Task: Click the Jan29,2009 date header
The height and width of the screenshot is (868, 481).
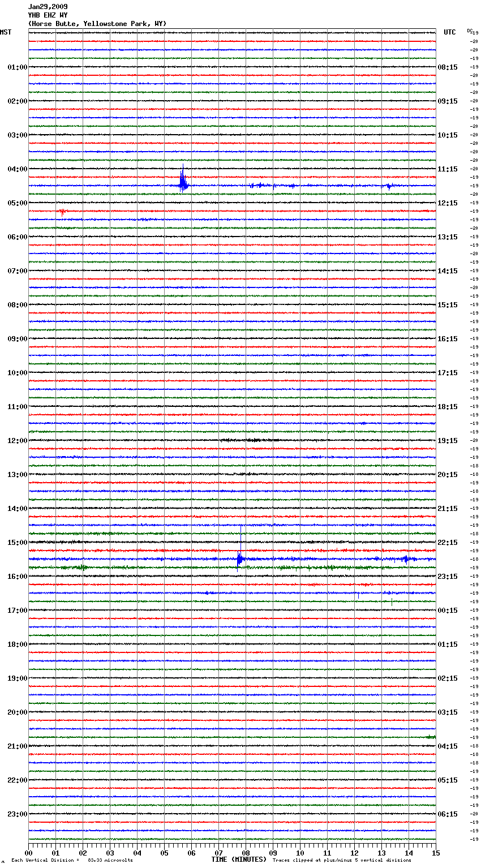Action: pos(48,7)
